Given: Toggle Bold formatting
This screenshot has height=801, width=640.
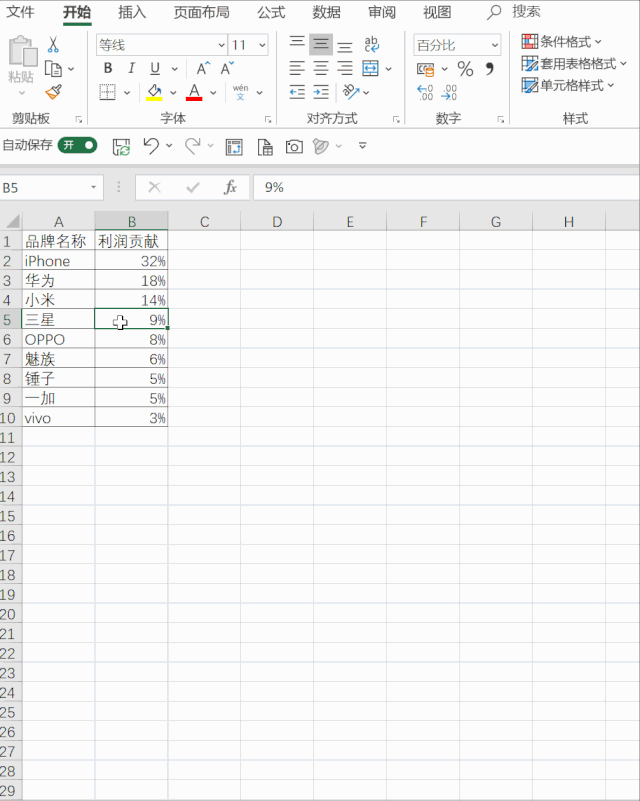Looking at the screenshot, I should tap(108, 68).
